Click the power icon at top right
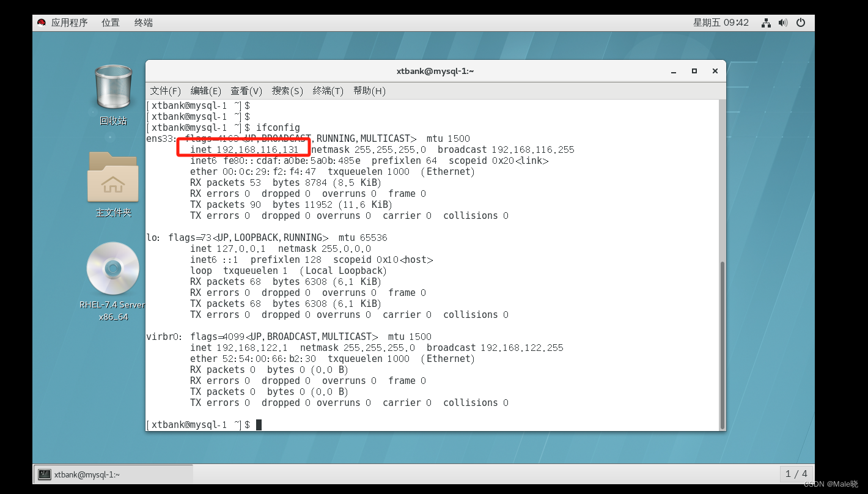868x494 pixels. (801, 22)
